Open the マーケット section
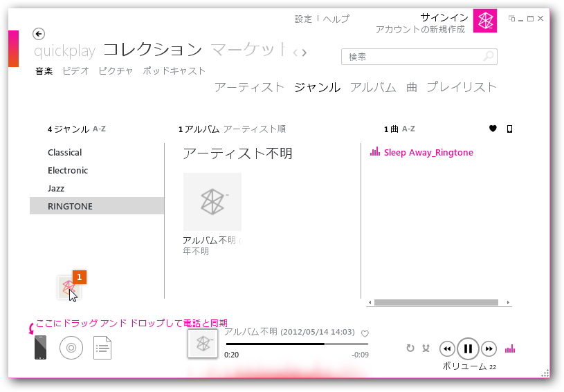This screenshot has width=564, height=392. coord(248,50)
